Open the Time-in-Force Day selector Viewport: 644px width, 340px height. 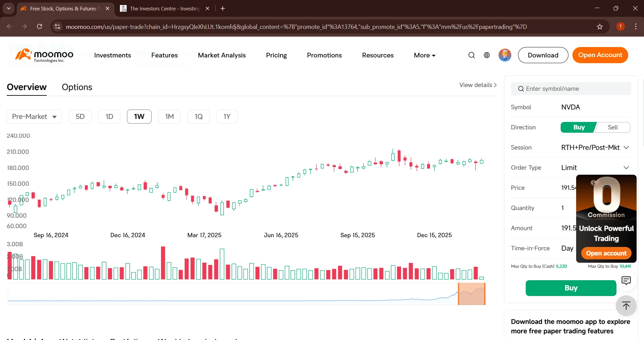click(567, 248)
